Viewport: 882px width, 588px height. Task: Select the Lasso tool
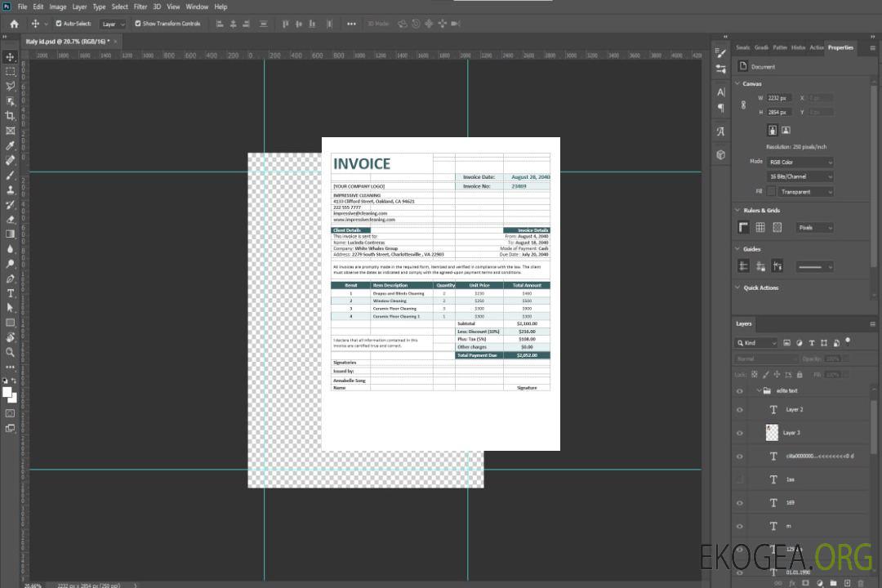coord(10,86)
